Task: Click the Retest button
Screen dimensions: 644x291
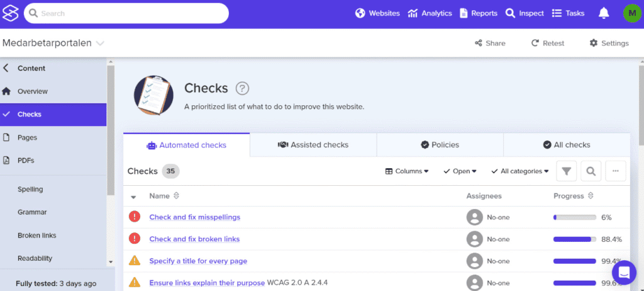Action: click(548, 43)
